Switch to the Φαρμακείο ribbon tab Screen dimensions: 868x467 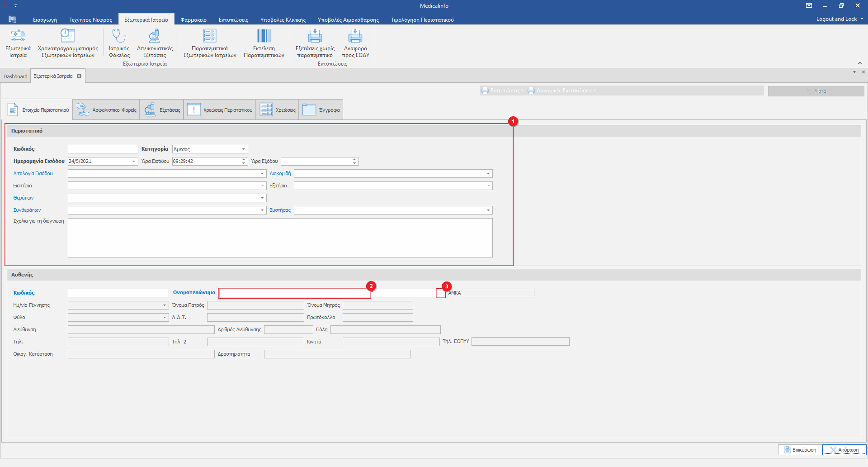(193, 20)
